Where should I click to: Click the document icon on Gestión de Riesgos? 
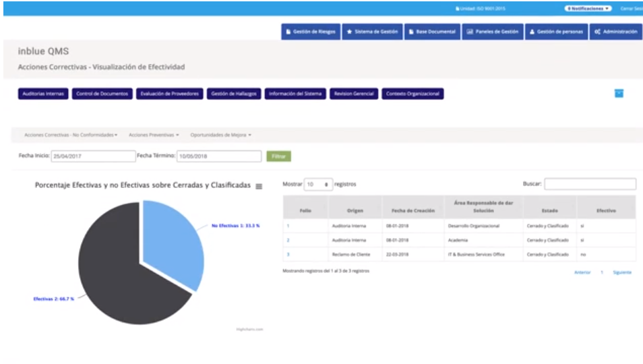(288, 32)
